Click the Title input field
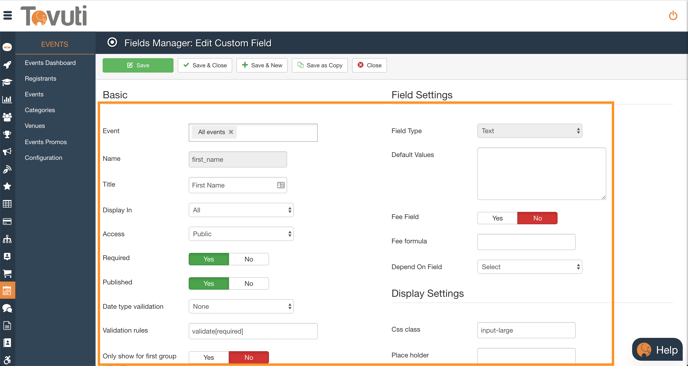The image size is (688, 366). tap(238, 185)
